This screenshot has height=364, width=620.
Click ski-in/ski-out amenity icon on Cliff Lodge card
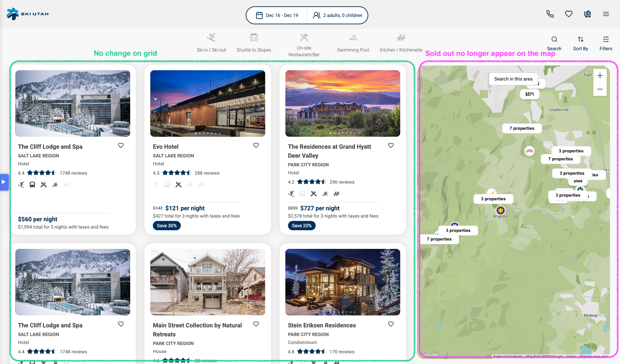pyautogui.click(x=21, y=185)
